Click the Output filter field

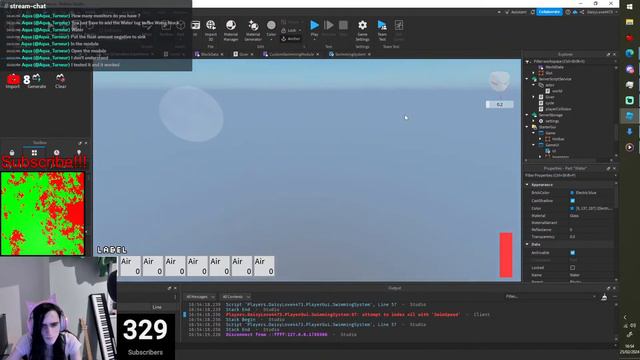coord(549,297)
